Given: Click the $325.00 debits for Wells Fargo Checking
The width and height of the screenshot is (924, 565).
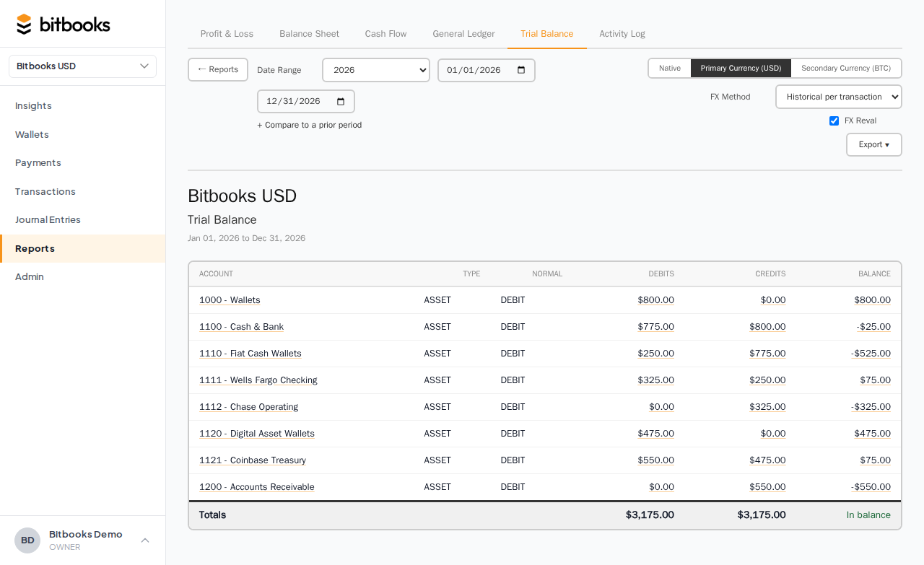Looking at the screenshot, I should pyautogui.click(x=655, y=380).
